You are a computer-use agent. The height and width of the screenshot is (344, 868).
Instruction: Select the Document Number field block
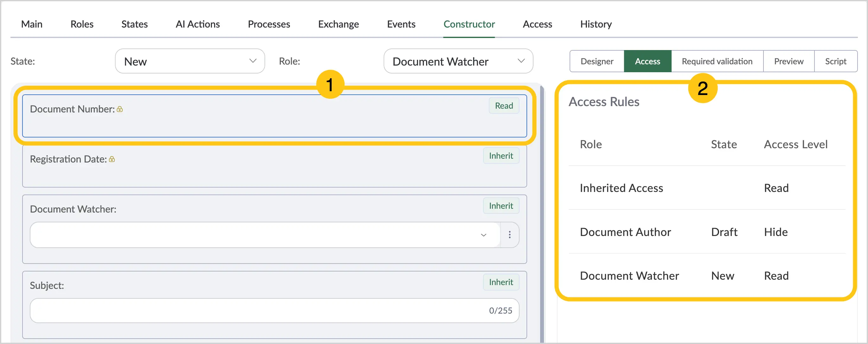(x=274, y=116)
